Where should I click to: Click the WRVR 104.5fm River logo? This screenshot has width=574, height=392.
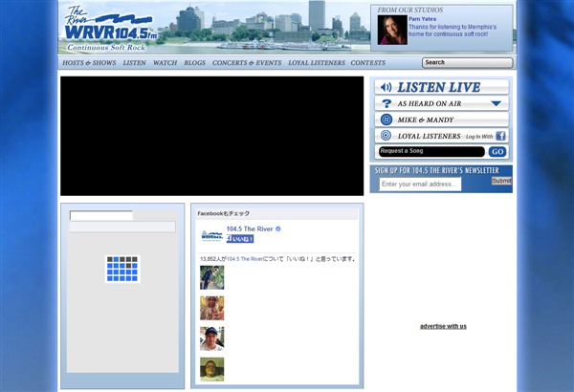click(x=110, y=29)
